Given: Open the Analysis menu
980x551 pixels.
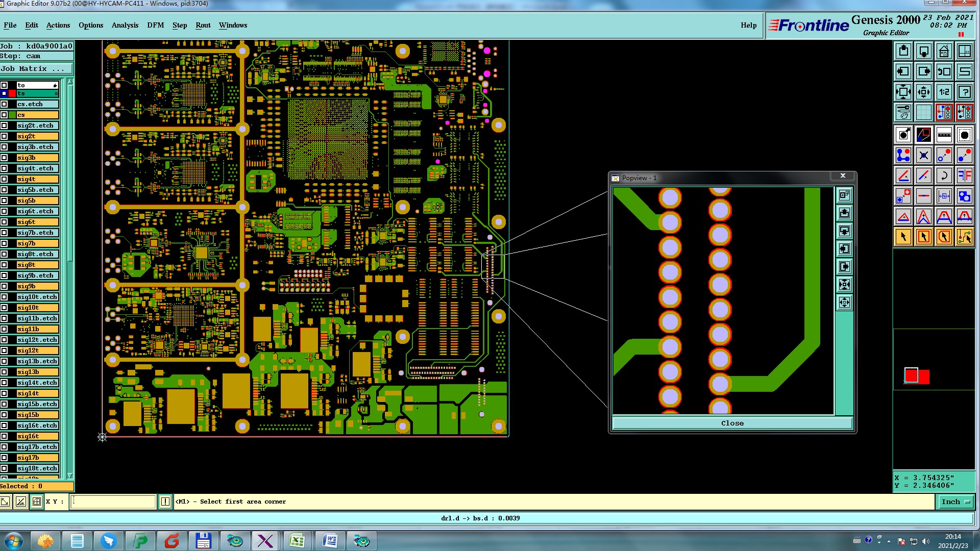Looking at the screenshot, I should [x=125, y=25].
